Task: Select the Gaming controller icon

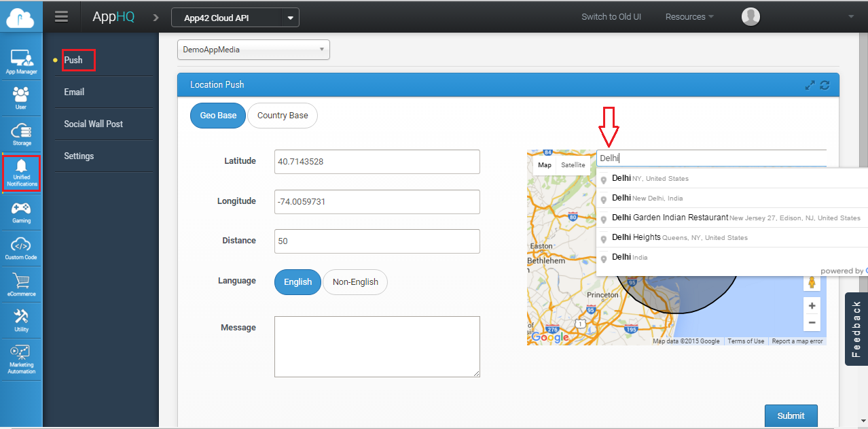Action: pyautogui.click(x=21, y=211)
